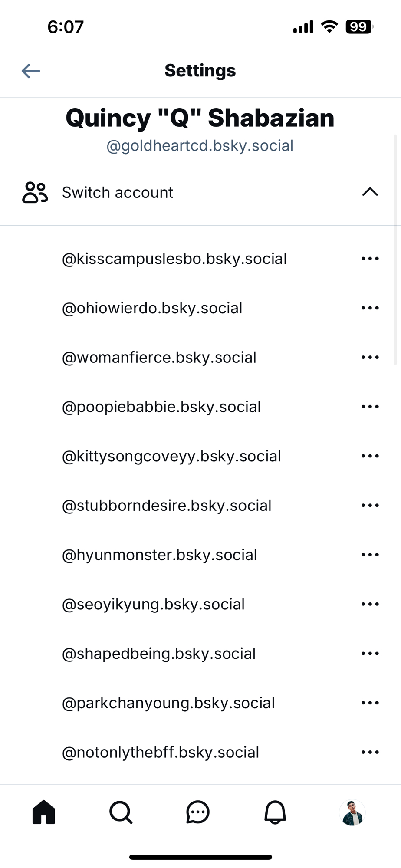The height and width of the screenshot is (868, 401).
Task: Show more options for @womanfierce
Action: (x=370, y=358)
